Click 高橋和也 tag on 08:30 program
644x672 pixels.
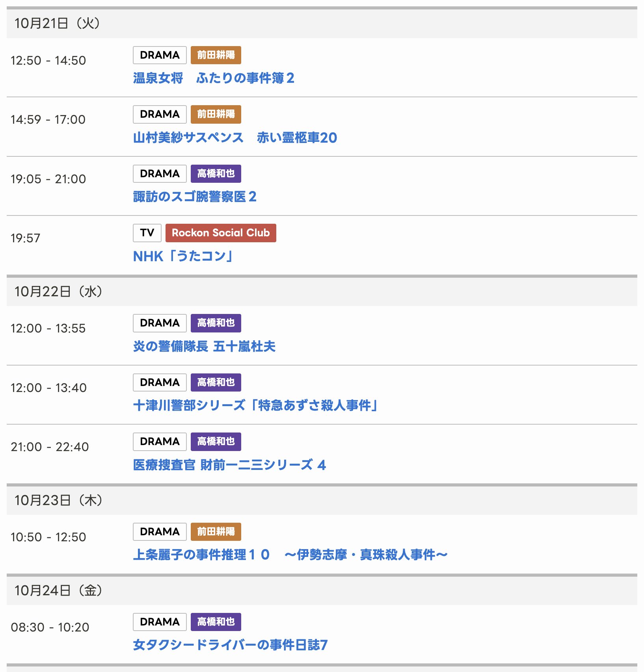[216, 622]
